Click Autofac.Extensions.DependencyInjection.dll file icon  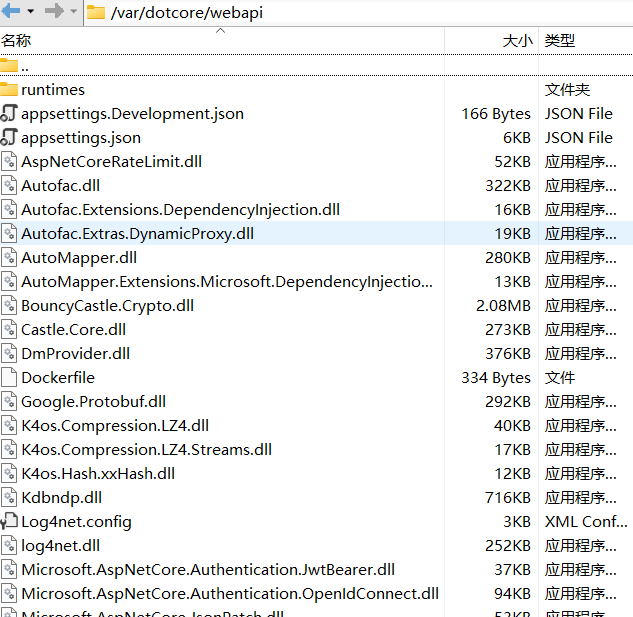tap(9, 209)
